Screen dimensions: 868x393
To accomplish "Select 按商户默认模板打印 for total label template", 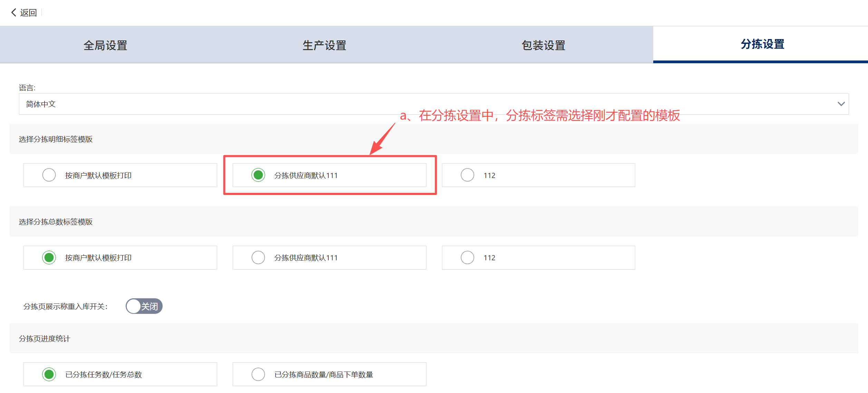I will click(x=49, y=258).
